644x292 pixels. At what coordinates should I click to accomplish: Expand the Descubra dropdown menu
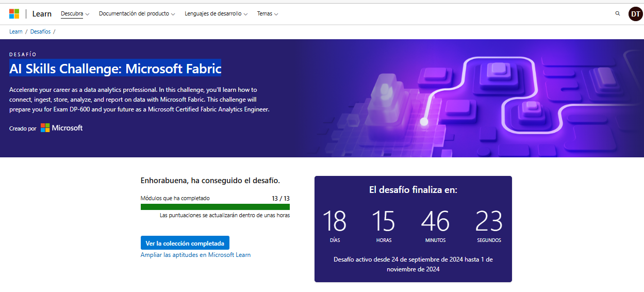point(75,14)
